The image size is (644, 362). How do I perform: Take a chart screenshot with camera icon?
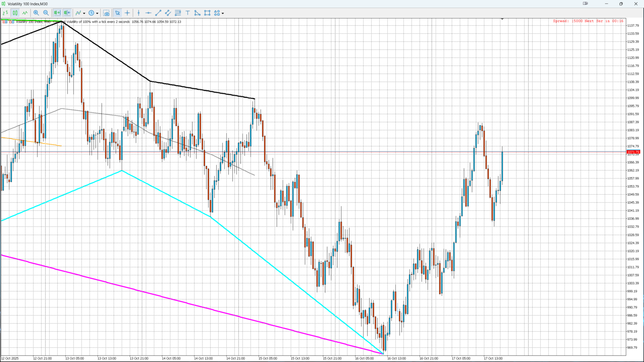click(106, 13)
